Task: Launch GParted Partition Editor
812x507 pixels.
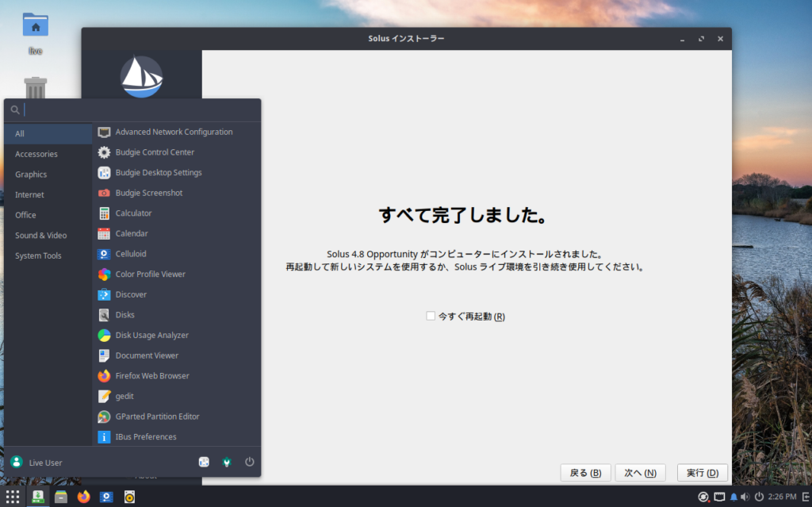Action: [157, 417]
